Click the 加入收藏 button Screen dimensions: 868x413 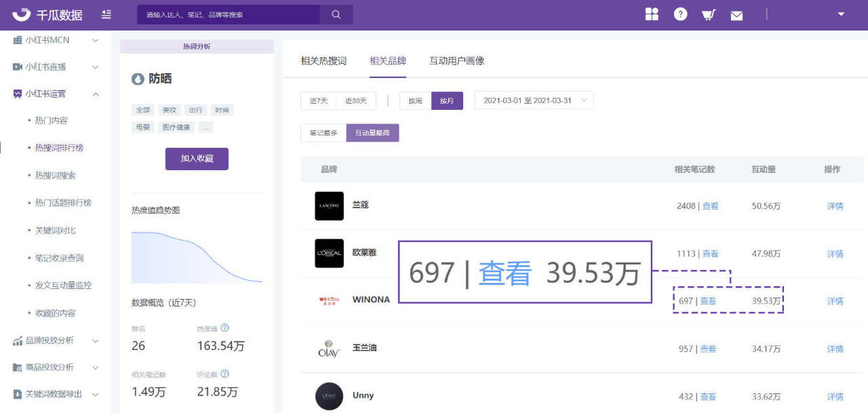pos(197,159)
